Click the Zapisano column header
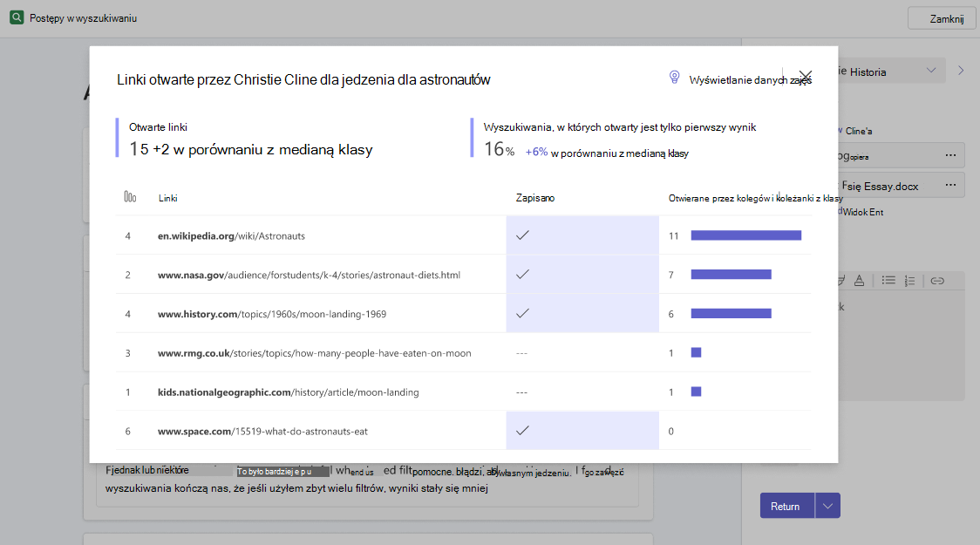Viewport: 980px width, 545px height. tap(535, 198)
